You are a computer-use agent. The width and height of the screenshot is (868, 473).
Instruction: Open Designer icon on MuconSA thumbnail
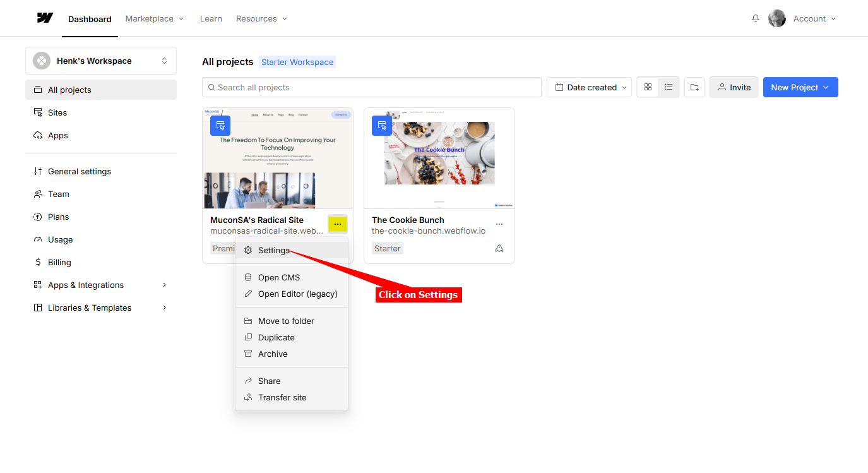pyautogui.click(x=220, y=126)
